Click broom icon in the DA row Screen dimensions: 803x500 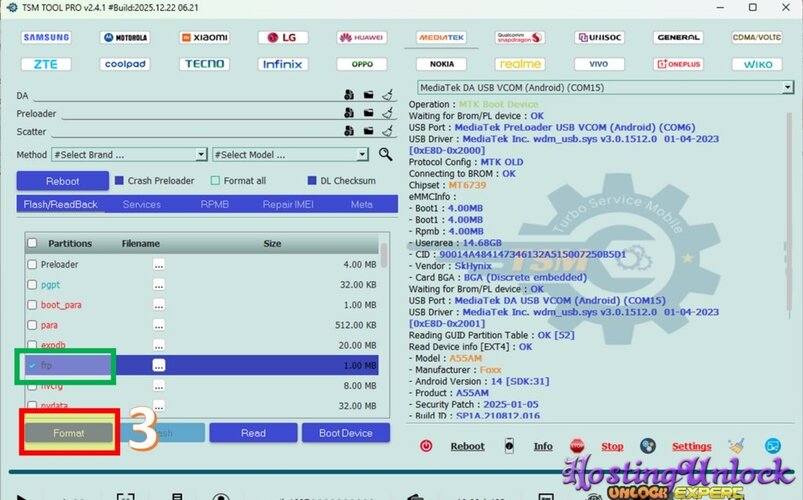click(388, 95)
